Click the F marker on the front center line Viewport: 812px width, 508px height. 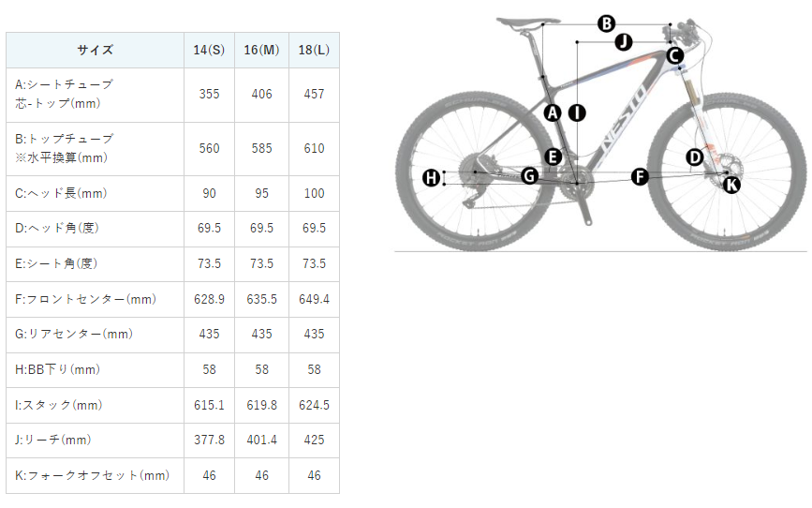coord(640,176)
